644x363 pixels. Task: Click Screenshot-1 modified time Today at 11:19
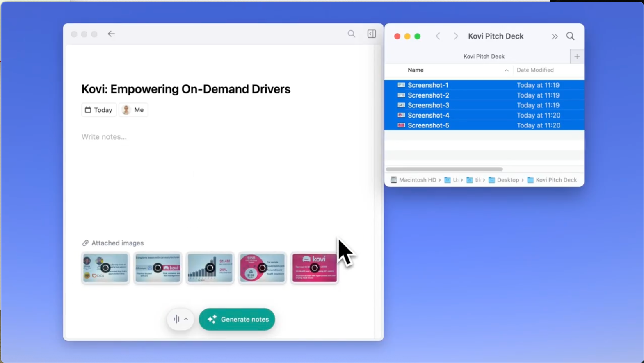point(538,85)
